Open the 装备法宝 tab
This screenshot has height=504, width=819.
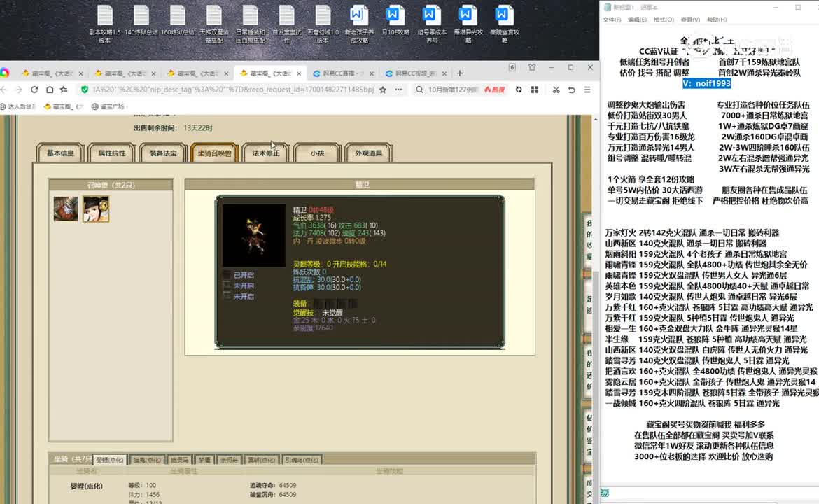(163, 153)
